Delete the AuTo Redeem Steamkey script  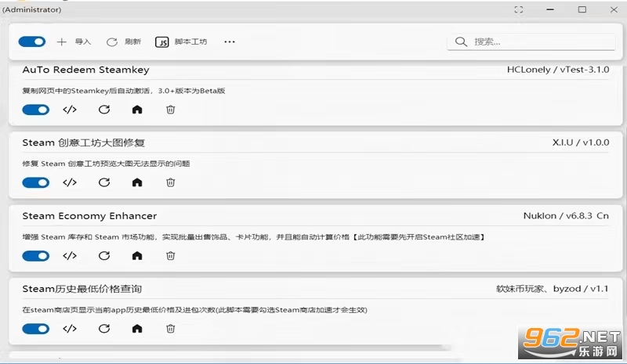tap(170, 110)
